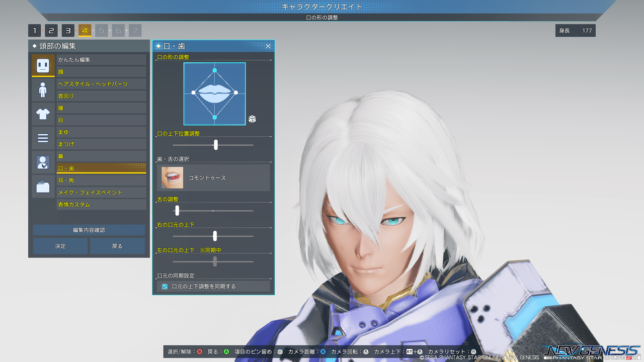Open まゆ menu entry
The height and width of the screenshot is (362, 644).
(x=102, y=132)
